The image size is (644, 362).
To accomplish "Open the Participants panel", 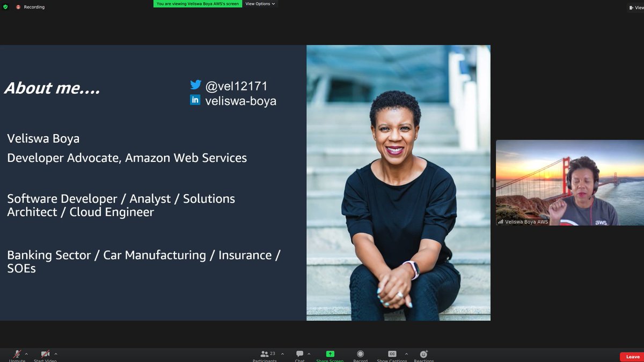I will tap(265, 355).
